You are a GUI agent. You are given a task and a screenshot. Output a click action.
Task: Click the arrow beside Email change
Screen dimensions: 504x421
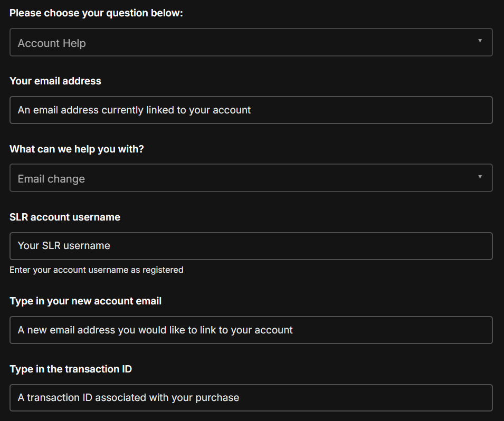coord(480,177)
